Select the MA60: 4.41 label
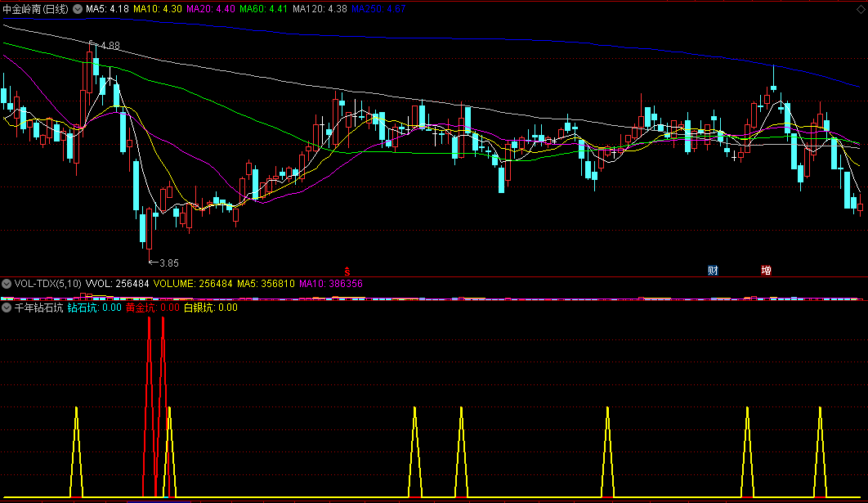 263,9
